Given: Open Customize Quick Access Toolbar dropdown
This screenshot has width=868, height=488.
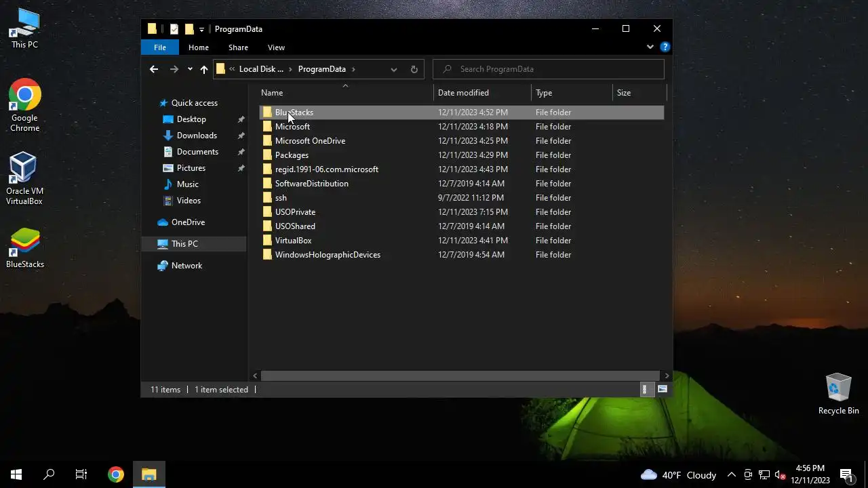Looking at the screenshot, I should pos(201,30).
